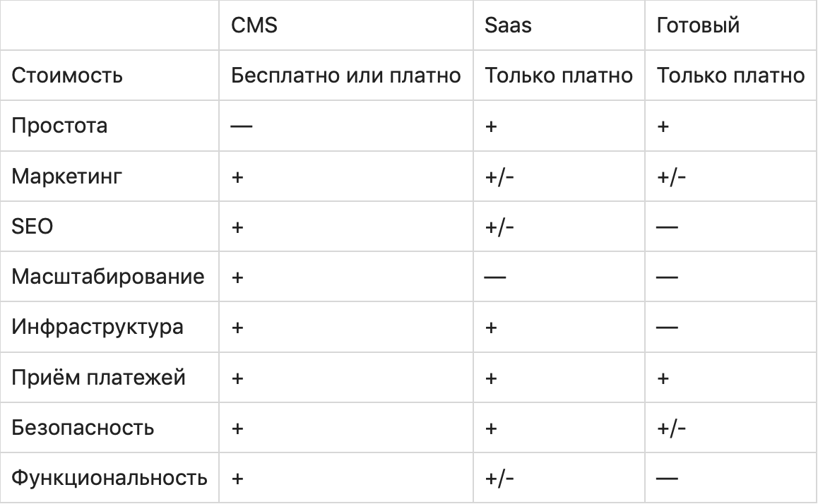The width and height of the screenshot is (818, 504).
Task: Select the SEO row label
Action: (32, 227)
